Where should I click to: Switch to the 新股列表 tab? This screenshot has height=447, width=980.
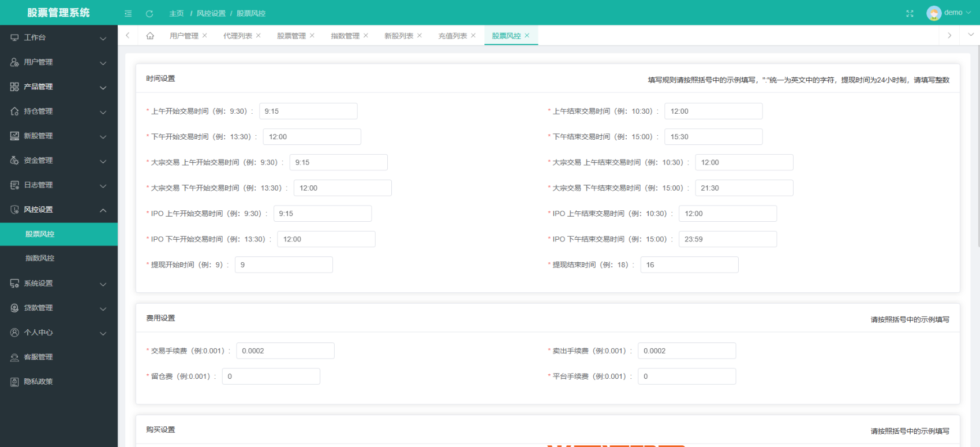(398, 36)
